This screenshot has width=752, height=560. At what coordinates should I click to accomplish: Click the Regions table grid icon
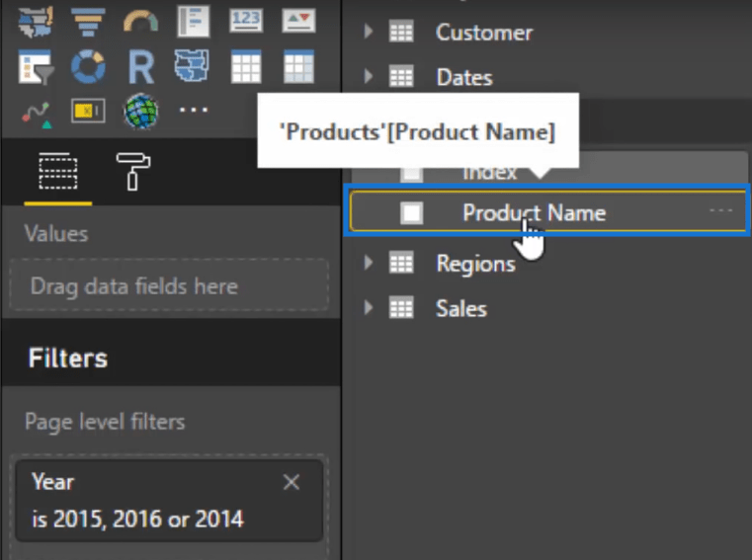[401, 263]
